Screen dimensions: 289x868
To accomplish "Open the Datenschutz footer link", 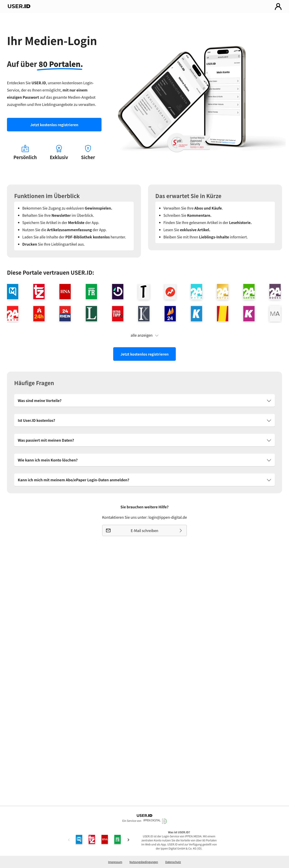I will click(x=173, y=862).
